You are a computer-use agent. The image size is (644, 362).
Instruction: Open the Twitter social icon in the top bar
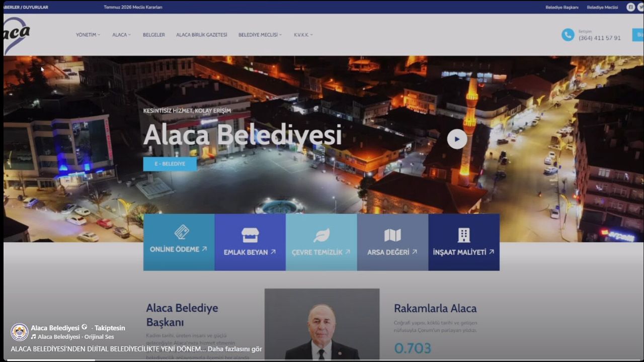(x=641, y=7)
